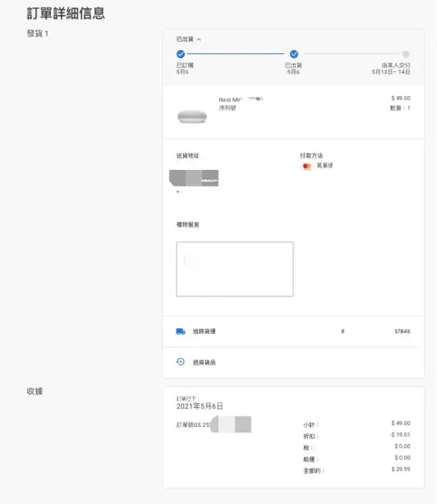Select the 付款方法 heading
Viewport: 437px width, 504px height.
[311, 156]
